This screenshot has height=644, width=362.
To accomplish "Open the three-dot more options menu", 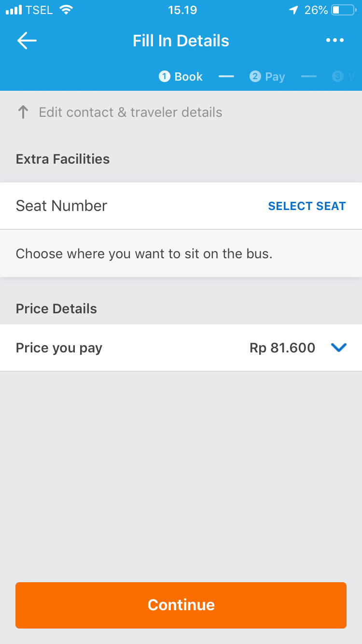I will (x=334, y=41).
